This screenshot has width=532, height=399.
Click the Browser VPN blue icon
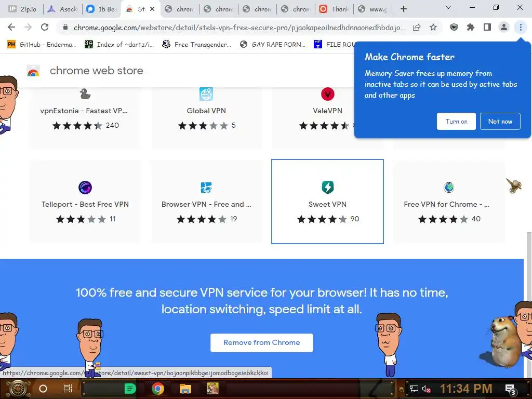click(206, 187)
